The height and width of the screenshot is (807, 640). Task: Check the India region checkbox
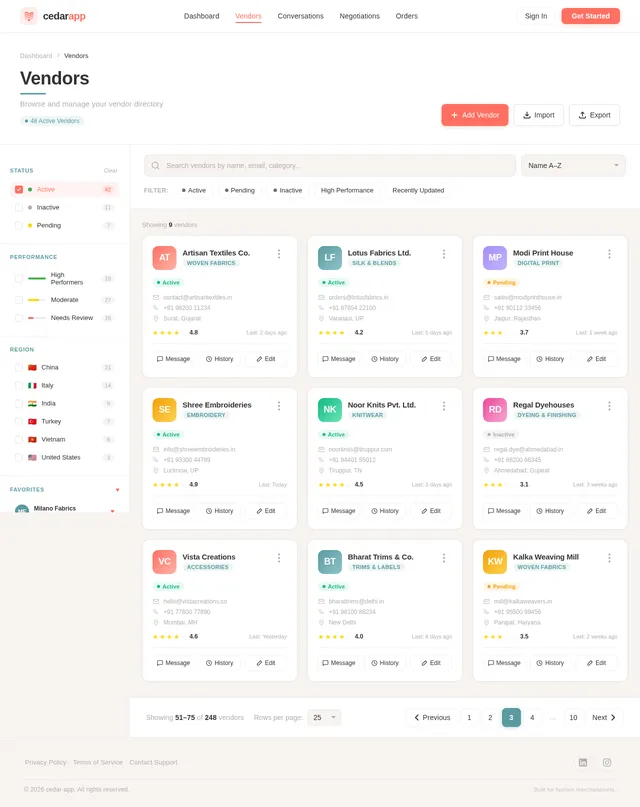(x=19, y=404)
